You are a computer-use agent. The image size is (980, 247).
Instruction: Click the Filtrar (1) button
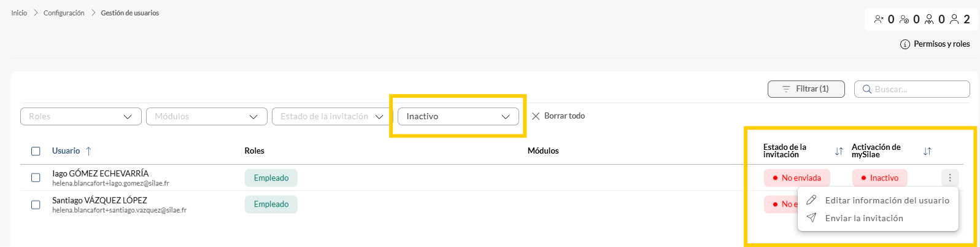click(x=806, y=89)
